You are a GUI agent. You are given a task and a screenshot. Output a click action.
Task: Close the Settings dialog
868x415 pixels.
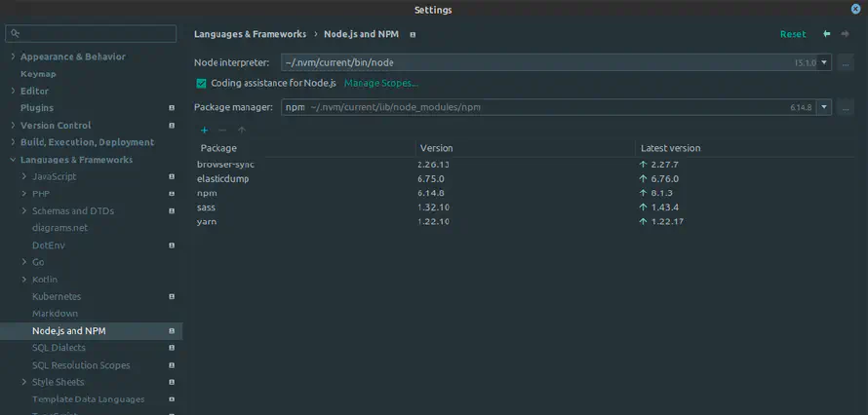point(856,10)
